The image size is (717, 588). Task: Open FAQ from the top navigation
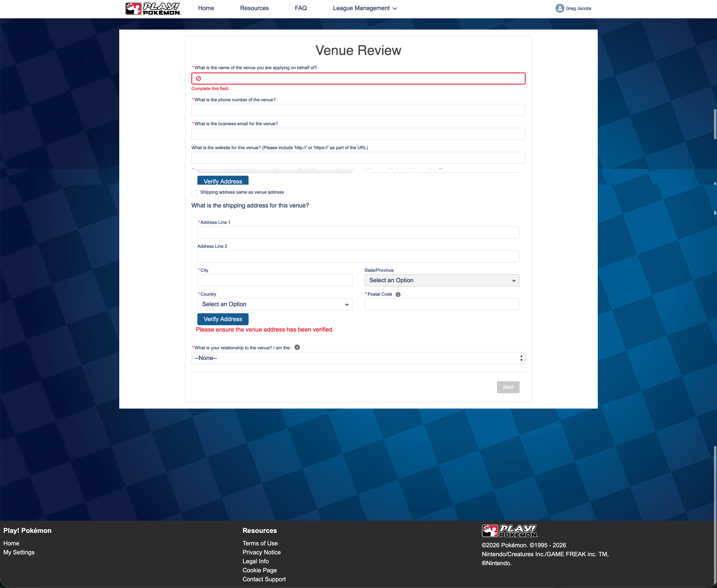[x=300, y=8]
